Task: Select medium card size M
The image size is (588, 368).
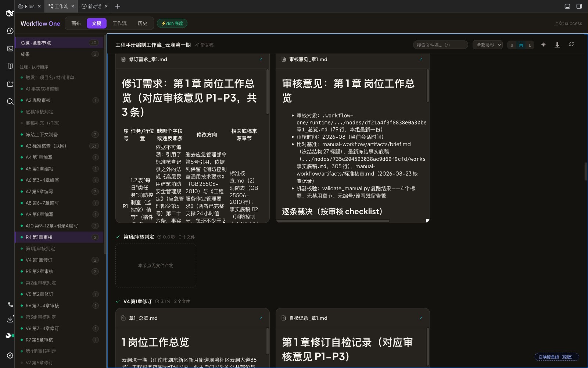Action: tap(521, 45)
